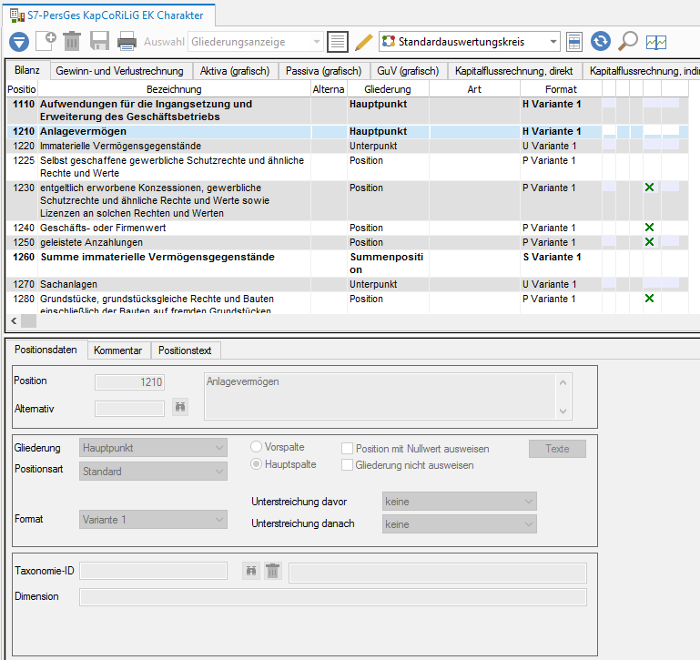Viewport: 700px width, 660px height.
Task: Click the Texte button
Action: pos(557,449)
